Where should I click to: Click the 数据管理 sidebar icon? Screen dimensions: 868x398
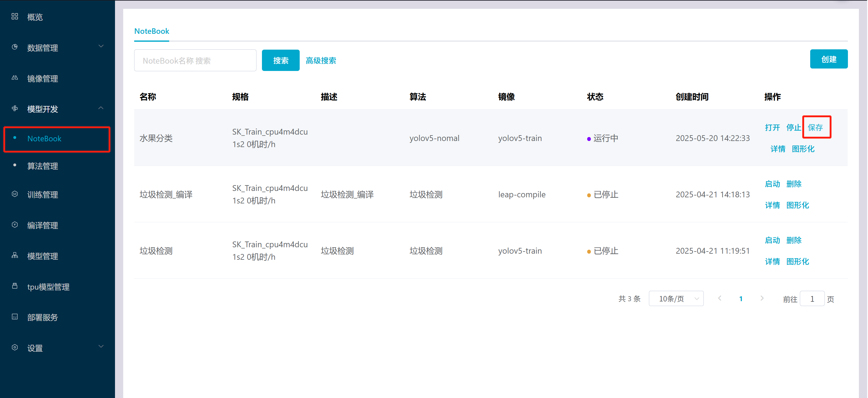pos(15,47)
